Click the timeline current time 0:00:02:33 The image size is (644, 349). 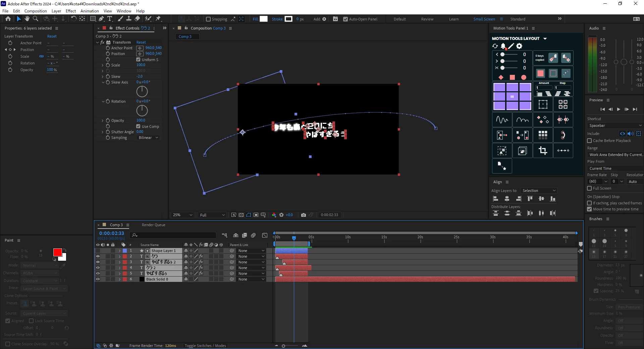[112, 233]
